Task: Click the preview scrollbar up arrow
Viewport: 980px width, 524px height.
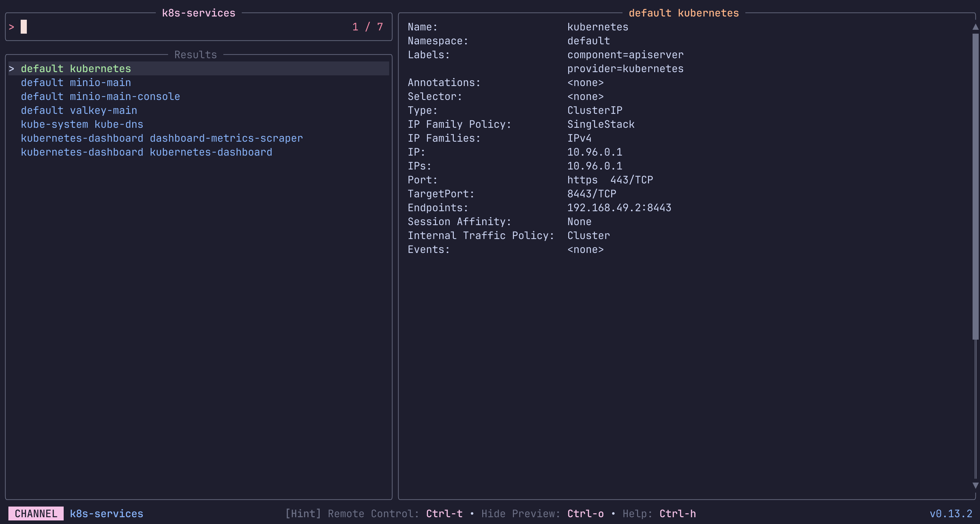Action: point(975,27)
